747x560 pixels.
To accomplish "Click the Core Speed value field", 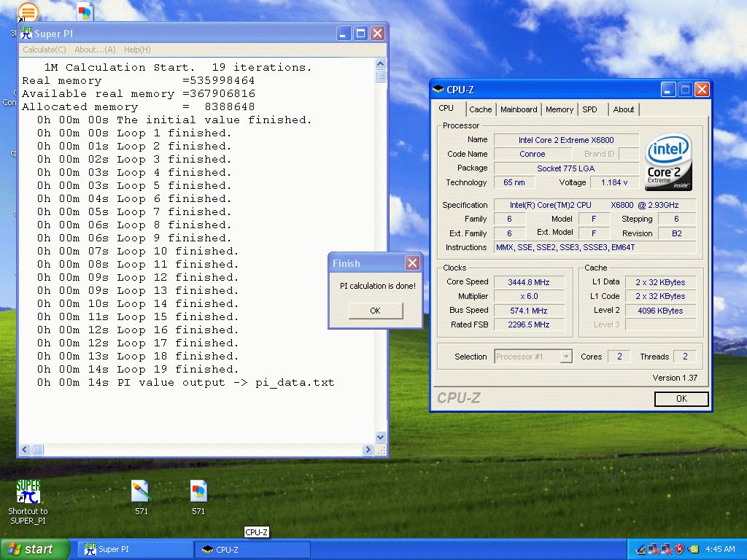I will pyautogui.click(x=530, y=282).
